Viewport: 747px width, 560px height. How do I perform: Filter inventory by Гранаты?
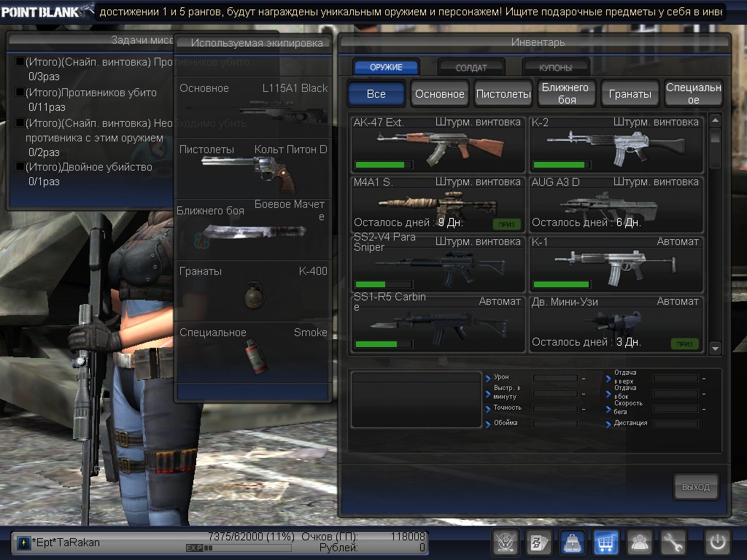[630, 93]
